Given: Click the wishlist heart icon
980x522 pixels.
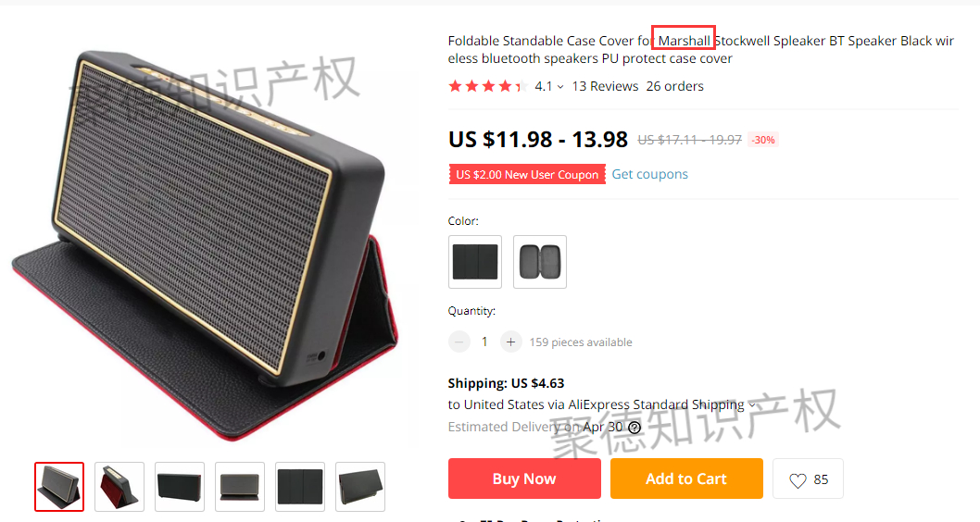Looking at the screenshot, I should coord(798,479).
